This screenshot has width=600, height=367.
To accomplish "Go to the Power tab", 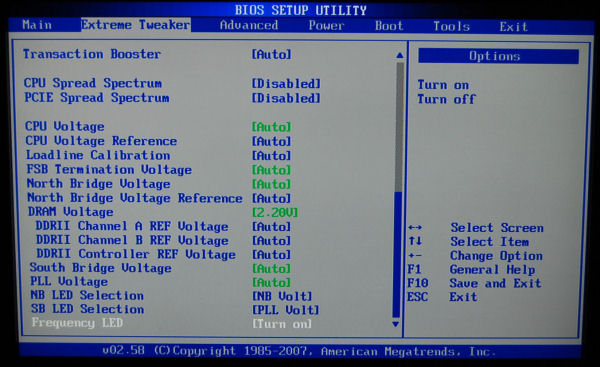I will (326, 26).
